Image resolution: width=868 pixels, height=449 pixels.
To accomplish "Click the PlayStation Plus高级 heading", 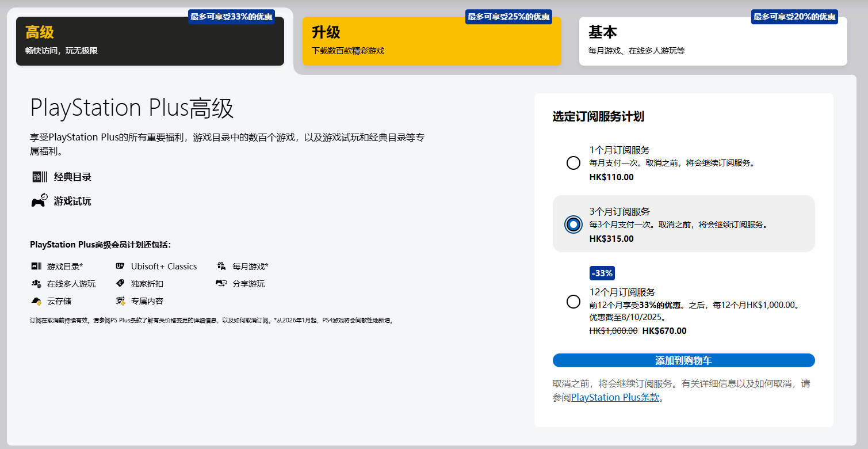I will point(132,108).
